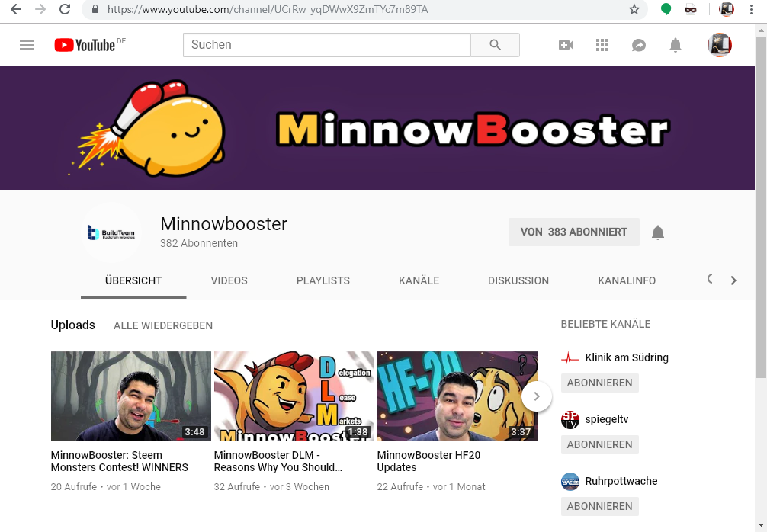Open the Uploads section heading link
The image size is (767, 532).
pyautogui.click(x=73, y=325)
